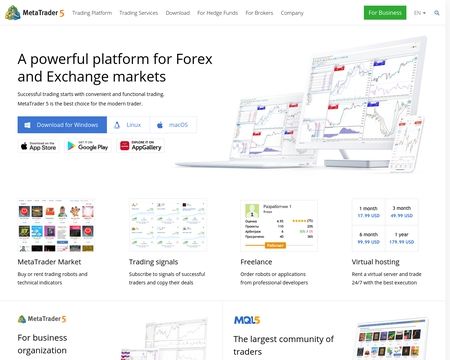This screenshot has width=450, height=360.
Task: Open the Trading Services menu
Action: pos(139,13)
